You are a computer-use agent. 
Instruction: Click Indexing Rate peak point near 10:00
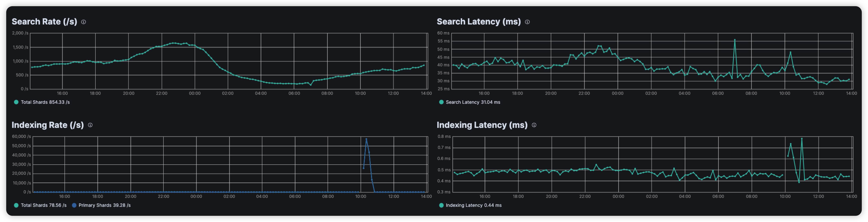[x=366, y=139]
